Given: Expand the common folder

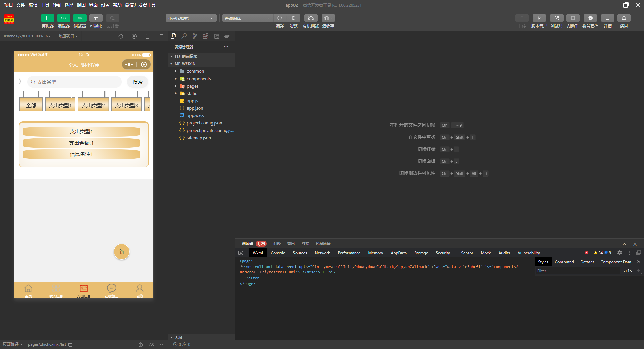Looking at the screenshot, I should (x=201, y=71).
